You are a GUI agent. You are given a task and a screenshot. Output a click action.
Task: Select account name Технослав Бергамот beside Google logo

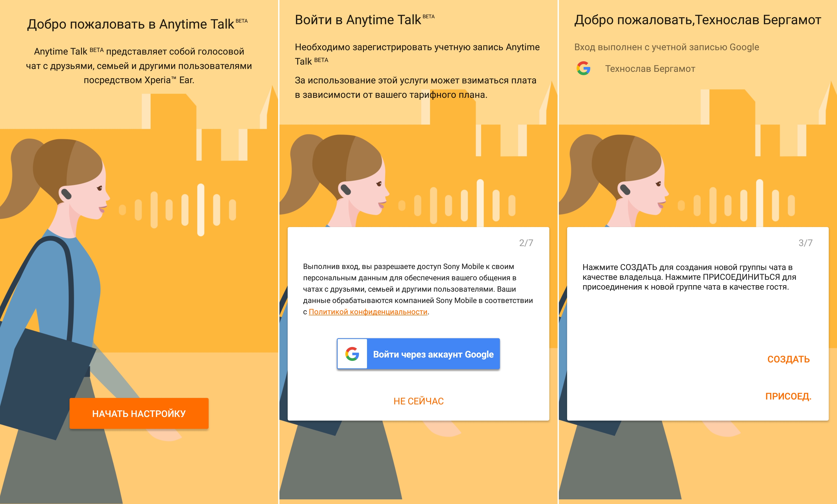(x=650, y=69)
